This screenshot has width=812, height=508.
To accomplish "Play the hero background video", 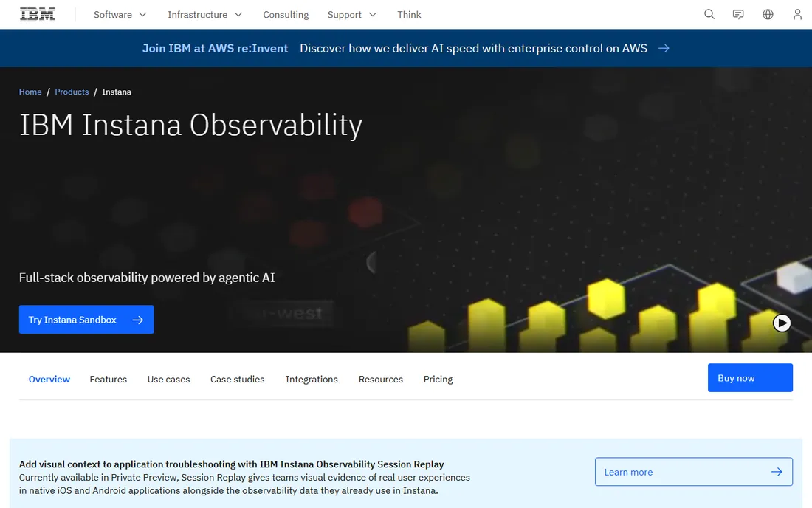I will (x=782, y=323).
